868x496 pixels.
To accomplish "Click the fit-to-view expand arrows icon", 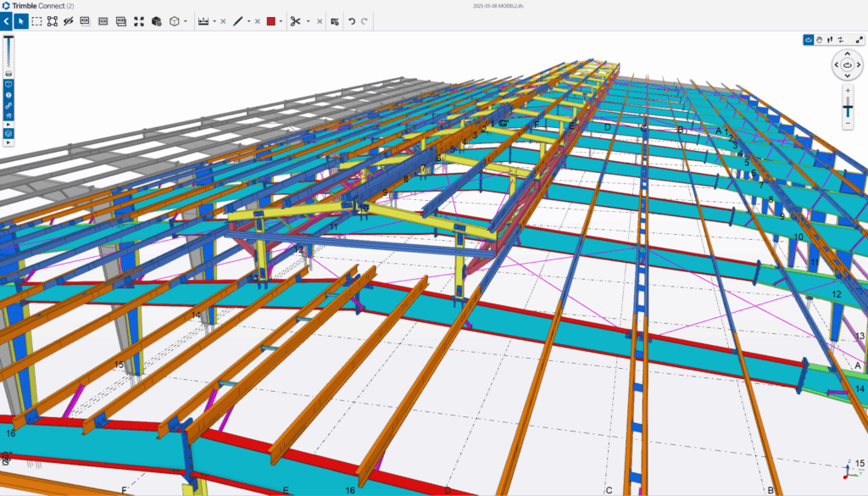I will point(139,21).
